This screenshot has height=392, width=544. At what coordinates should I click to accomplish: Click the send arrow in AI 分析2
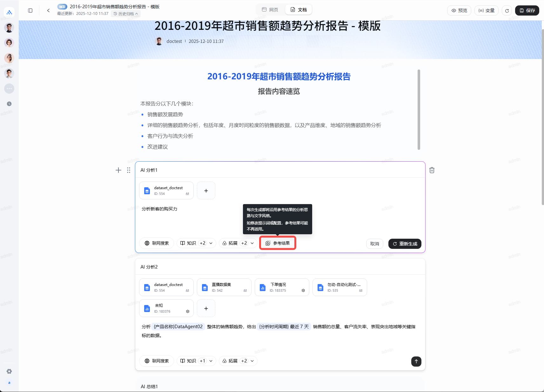click(x=416, y=361)
